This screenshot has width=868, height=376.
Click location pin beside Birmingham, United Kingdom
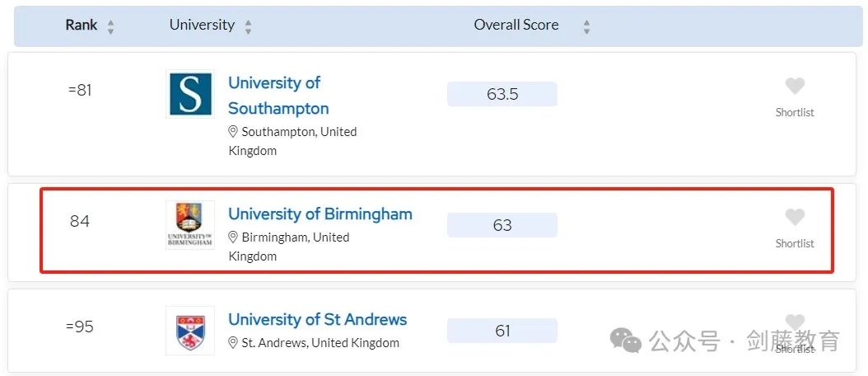(x=233, y=237)
